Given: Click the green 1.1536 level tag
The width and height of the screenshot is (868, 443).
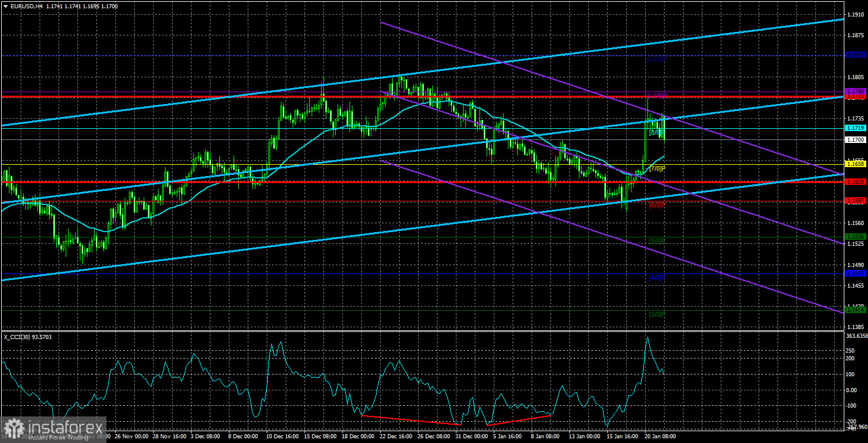Looking at the screenshot, I should (x=855, y=236).
